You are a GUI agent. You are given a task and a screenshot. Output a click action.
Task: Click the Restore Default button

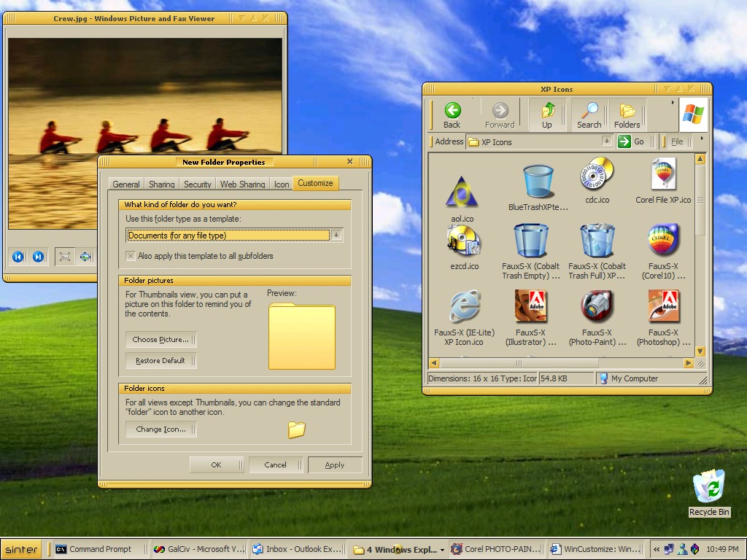click(160, 360)
